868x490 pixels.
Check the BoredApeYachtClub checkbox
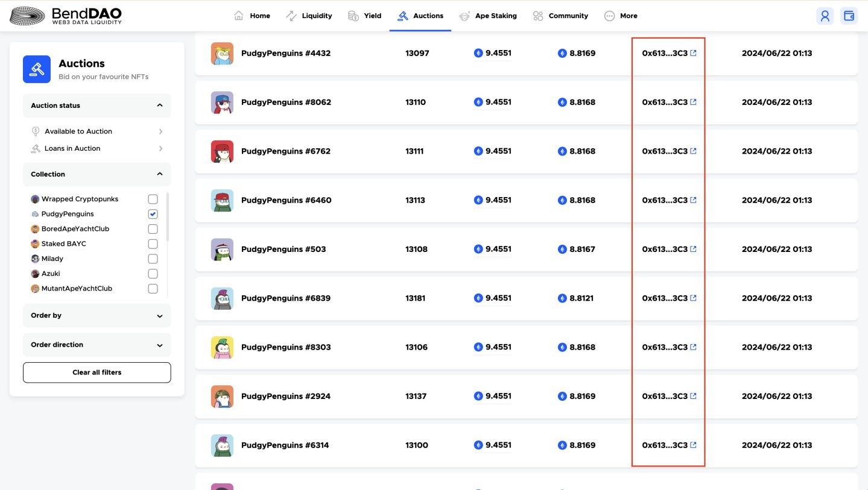click(153, 229)
